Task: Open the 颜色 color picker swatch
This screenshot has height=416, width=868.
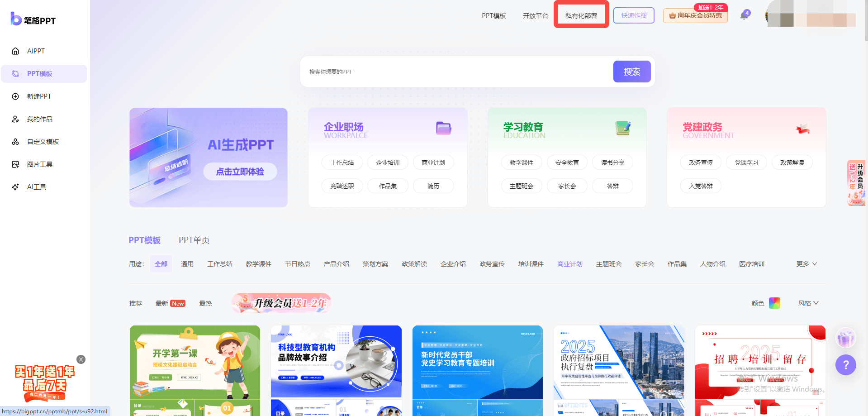Action: 774,303
